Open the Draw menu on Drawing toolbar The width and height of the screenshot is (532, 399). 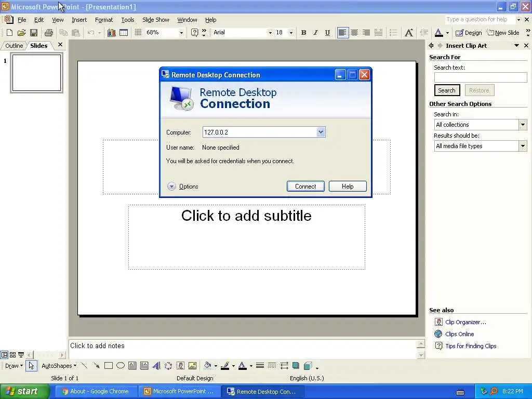[x=14, y=366]
